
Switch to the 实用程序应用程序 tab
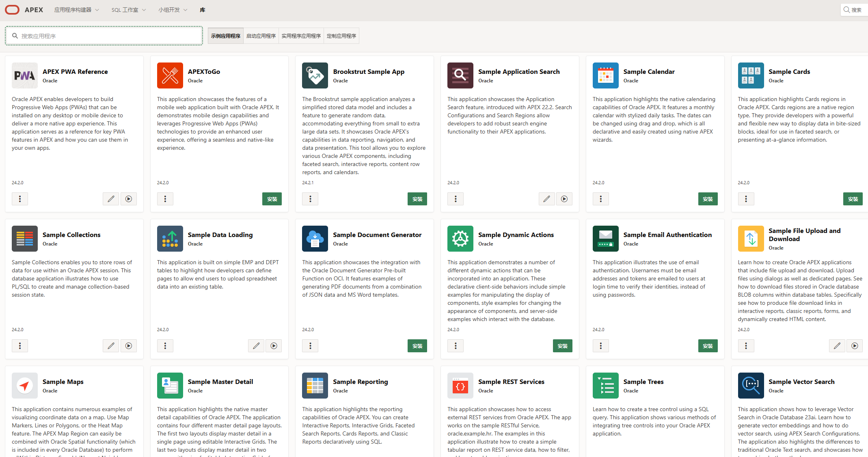301,36
